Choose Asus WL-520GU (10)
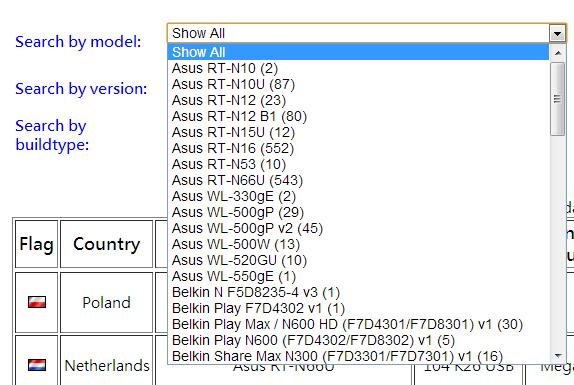Image resolution: width=574 pixels, height=385 pixels. pyautogui.click(x=358, y=260)
